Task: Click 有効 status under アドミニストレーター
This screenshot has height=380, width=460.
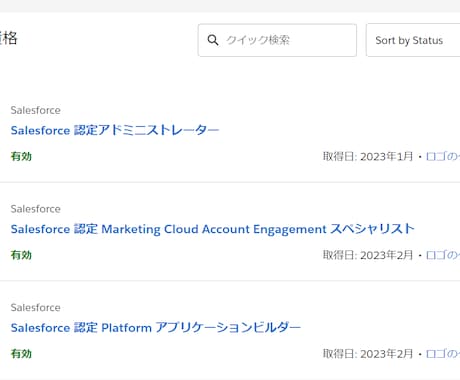Action: point(21,156)
